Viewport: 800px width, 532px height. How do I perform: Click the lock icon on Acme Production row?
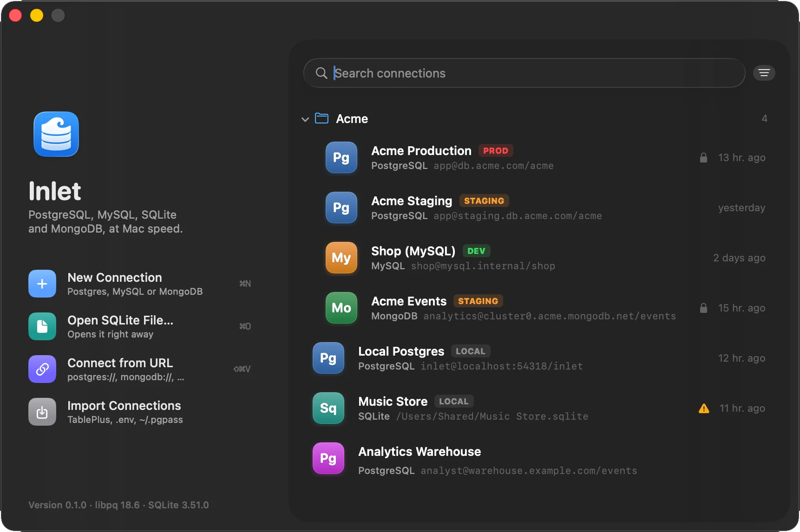[x=703, y=157]
